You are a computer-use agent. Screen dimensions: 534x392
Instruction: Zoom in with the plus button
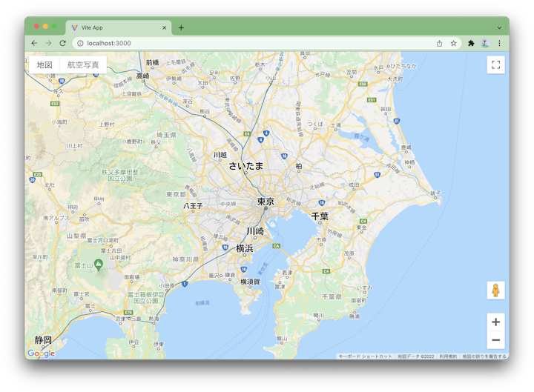pyautogui.click(x=495, y=322)
